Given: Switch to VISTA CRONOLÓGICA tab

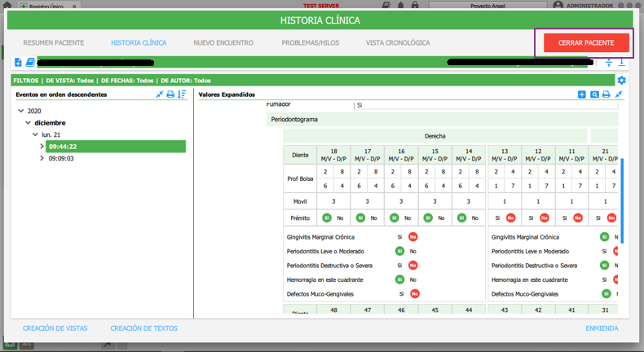Looking at the screenshot, I should pyautogui.click(x=398, y=42).
